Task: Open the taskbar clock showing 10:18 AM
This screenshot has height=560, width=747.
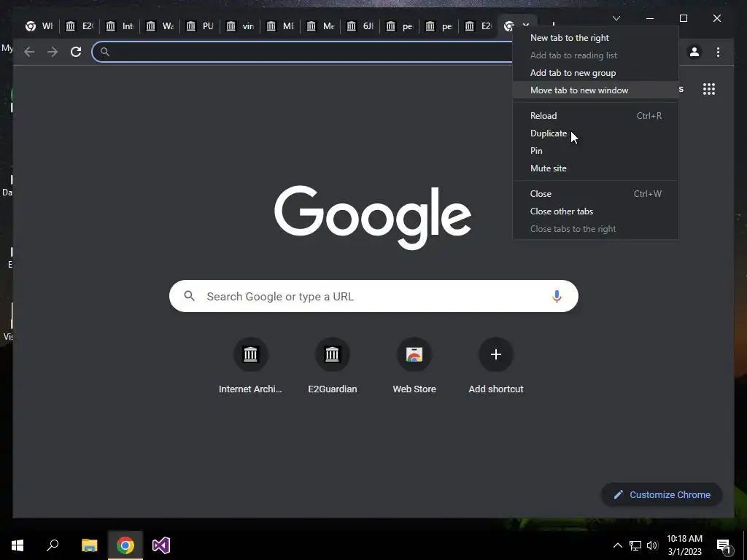Action: [684, 545]
